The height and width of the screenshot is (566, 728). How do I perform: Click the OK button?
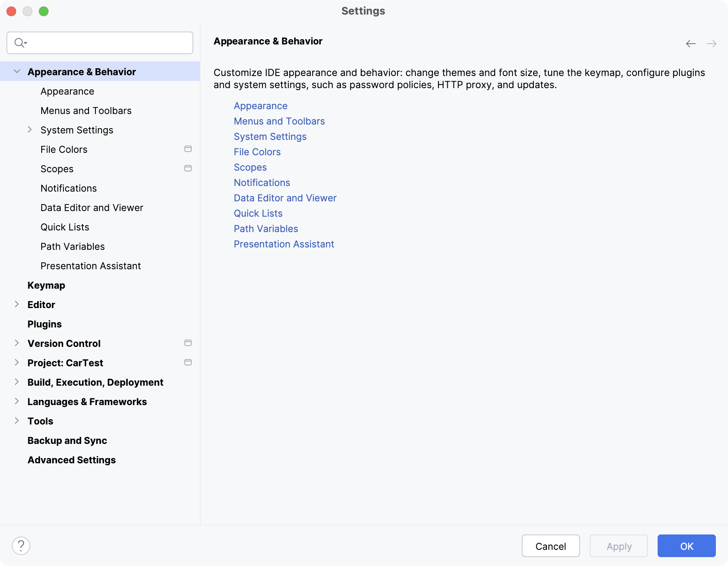[686, 546]
